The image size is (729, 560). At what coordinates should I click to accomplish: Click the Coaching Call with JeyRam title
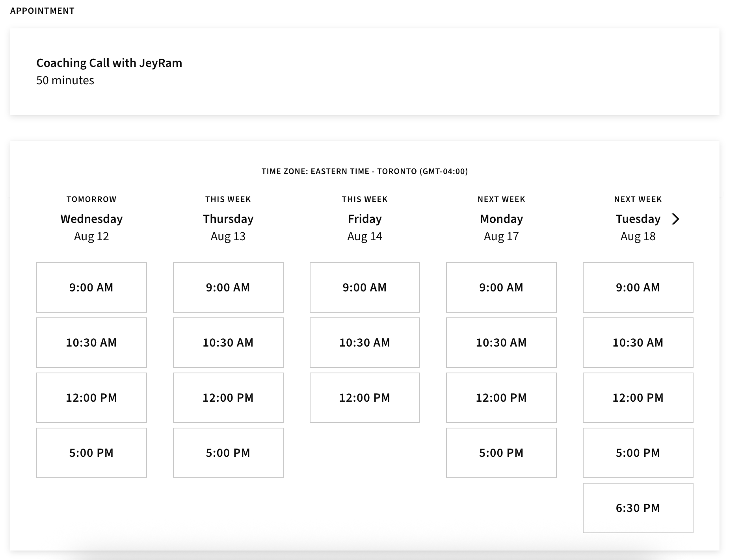point(109,63)
